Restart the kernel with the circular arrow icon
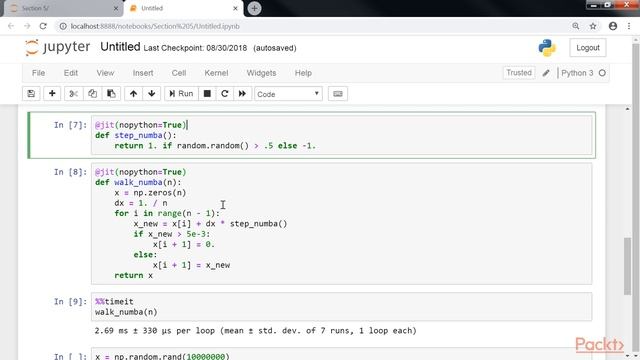This screenshot has height=360, width=640. (x=224, y=94)
